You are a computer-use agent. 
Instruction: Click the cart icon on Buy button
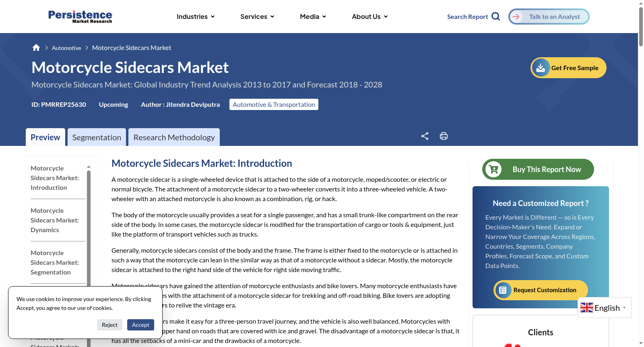coord(493,169)
